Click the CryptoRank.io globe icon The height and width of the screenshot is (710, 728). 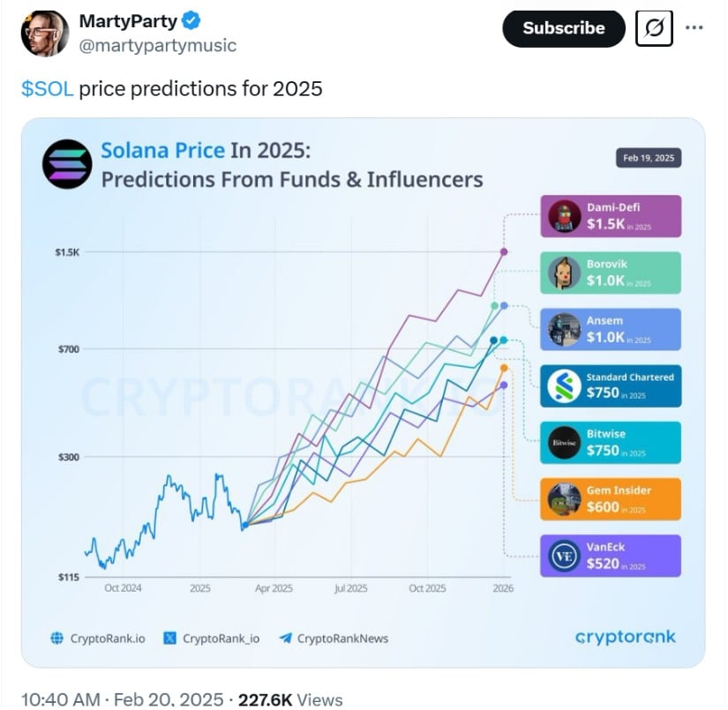pyautogui.click(x=57, y=638)
